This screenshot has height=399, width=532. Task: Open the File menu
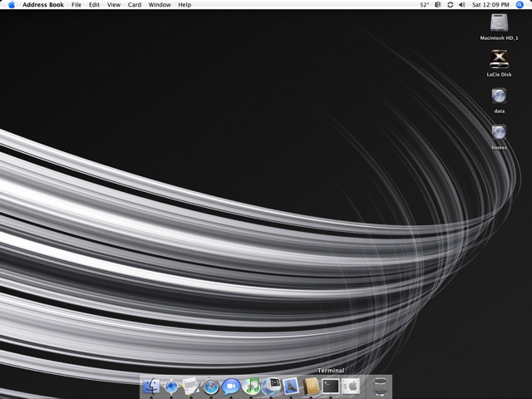pyautogui.click(x=76, y=5)
